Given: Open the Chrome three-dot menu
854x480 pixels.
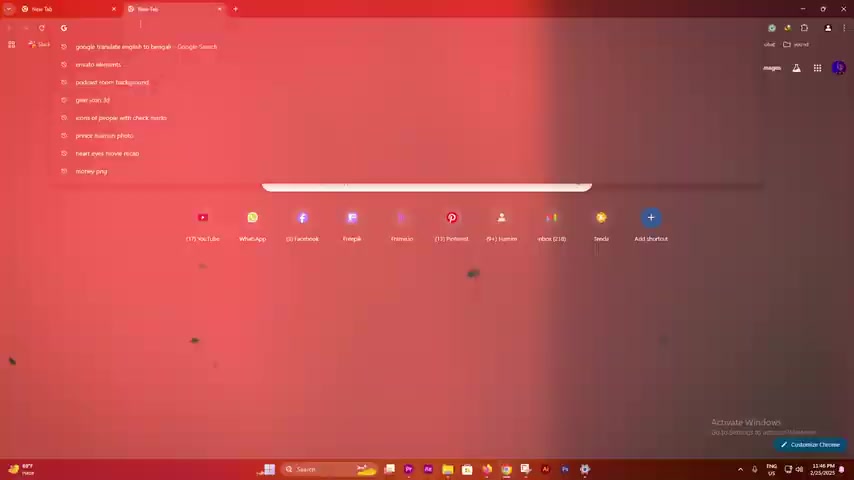Looking at the screenshot, I should (x=844, y=28).
